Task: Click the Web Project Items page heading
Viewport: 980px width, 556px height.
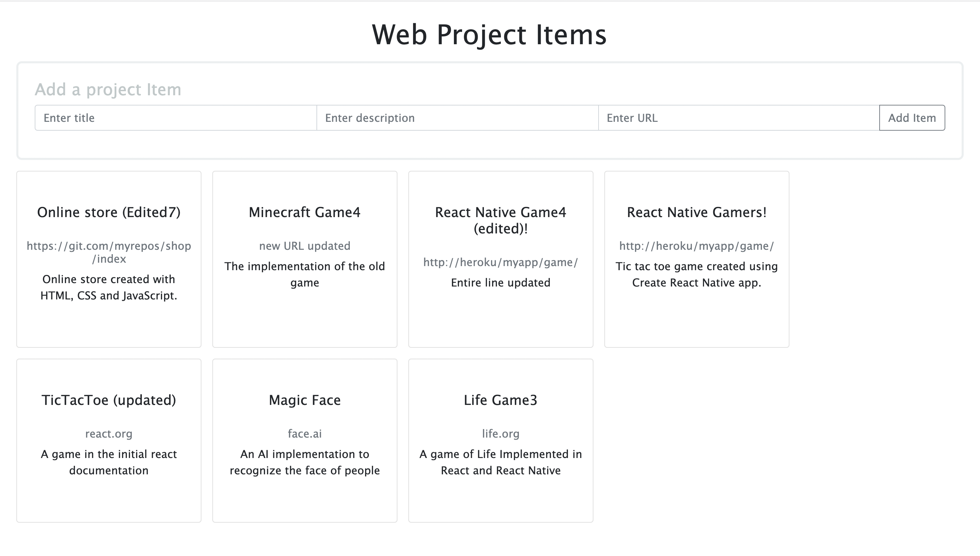Action: pyautogui.click(x=489, y=35)
